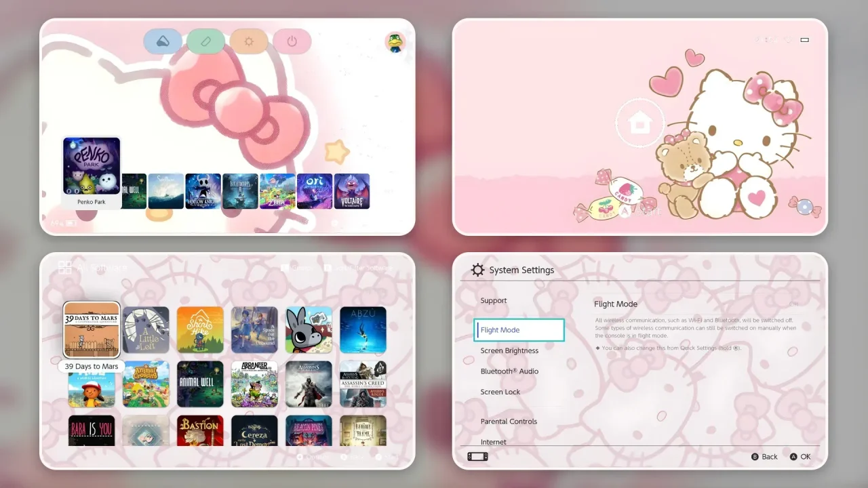868x488 pixels.
Task: Click the System Settings gear icon
Action: pyautogui.click(x=477, y=270)
